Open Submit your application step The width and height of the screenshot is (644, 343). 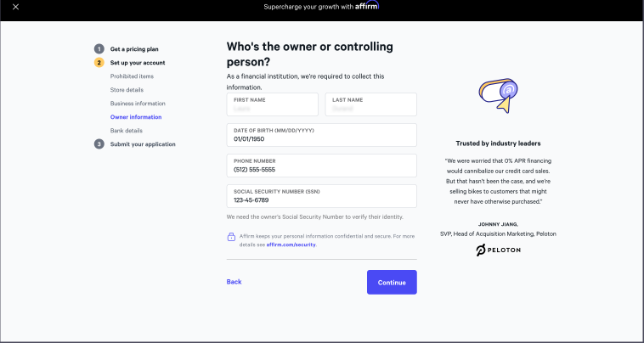point(143,144)
